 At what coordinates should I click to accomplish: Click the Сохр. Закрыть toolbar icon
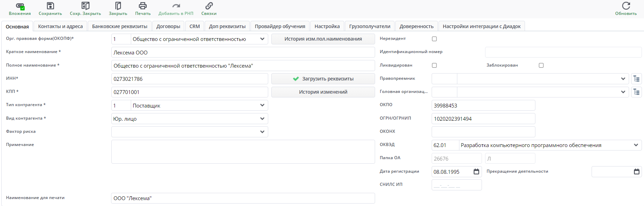tap(85, 6)
